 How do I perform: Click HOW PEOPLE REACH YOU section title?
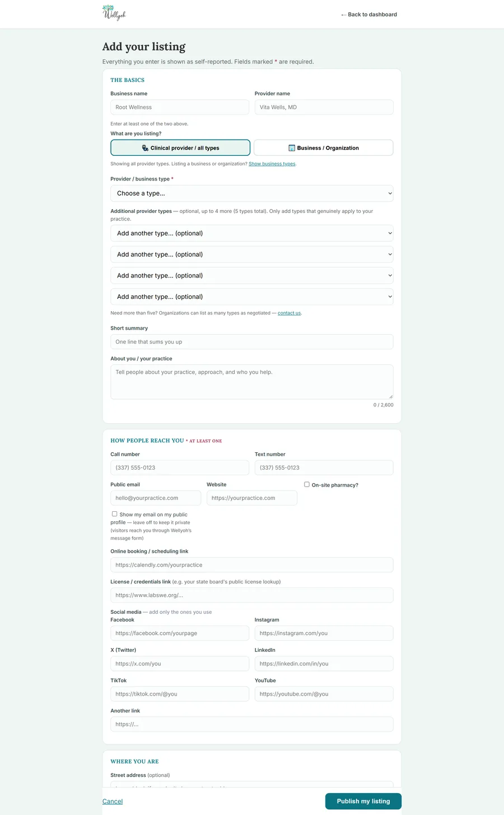(x=147, y=441)
